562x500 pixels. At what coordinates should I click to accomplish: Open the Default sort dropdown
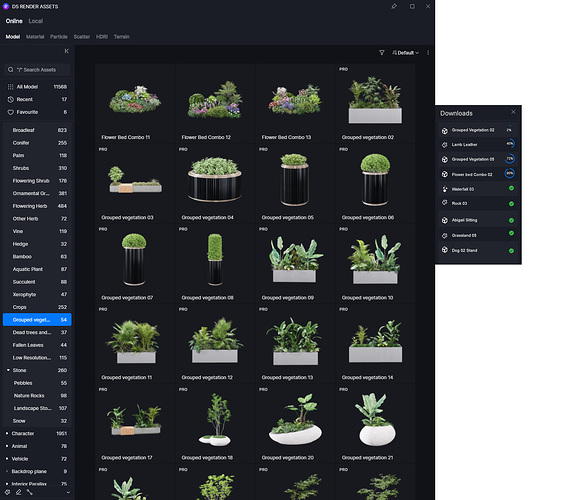point(405,53)
